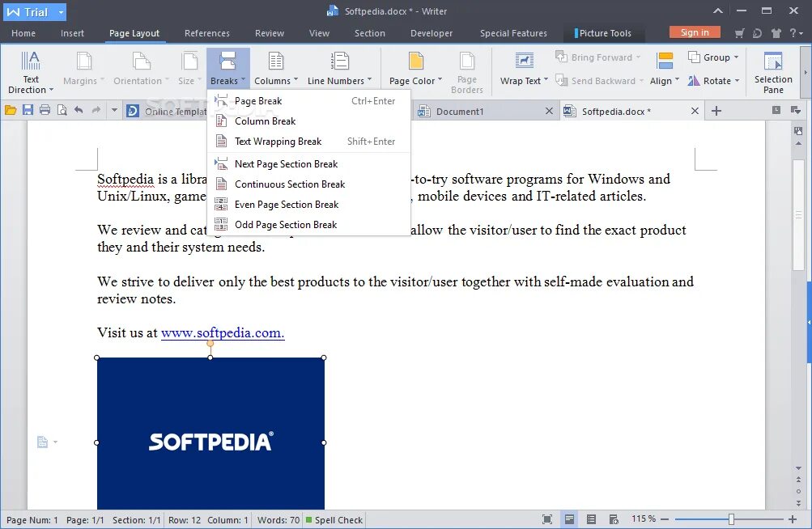Image resolution: width=812 pixels, height=529 pixels.
Task: Click the Breaks ribbon icon
Action: [x=227, y=61]
